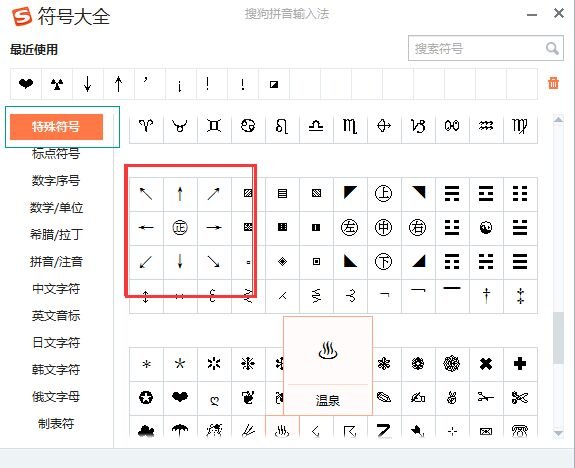Screen dimensions: 575x468
Task: Insert the Taurus zodiac symbol
Action: (x=180, y=126)
